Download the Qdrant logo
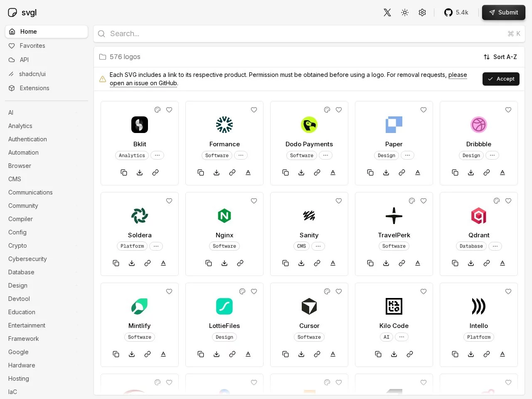 [471, 263]
